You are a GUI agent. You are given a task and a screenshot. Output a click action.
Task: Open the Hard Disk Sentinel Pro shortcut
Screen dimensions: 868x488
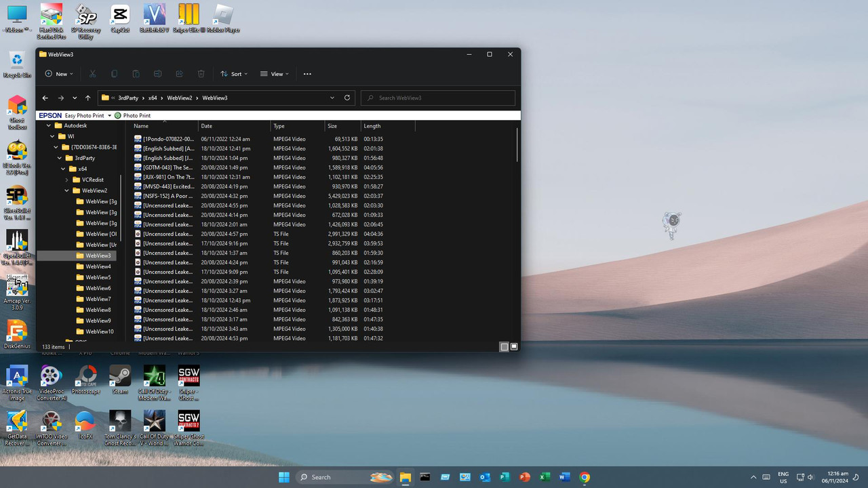52,21
